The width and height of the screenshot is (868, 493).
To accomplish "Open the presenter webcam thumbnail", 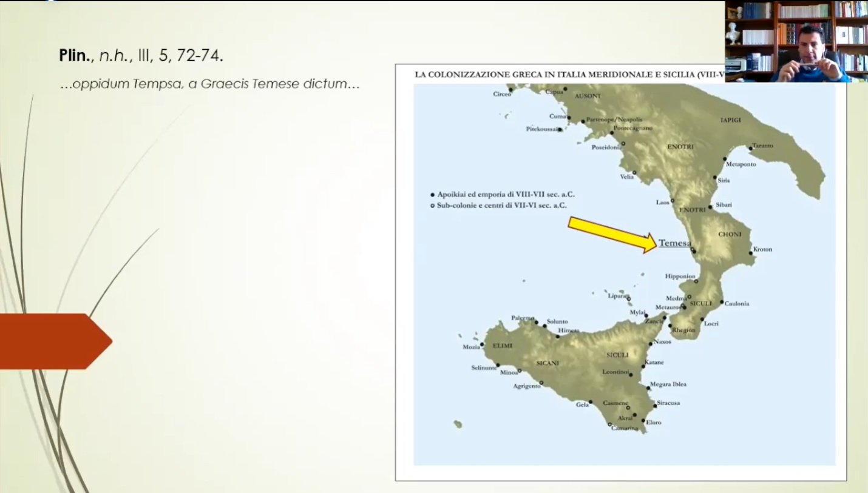I will pyautogui.click(x=796, y=41).
